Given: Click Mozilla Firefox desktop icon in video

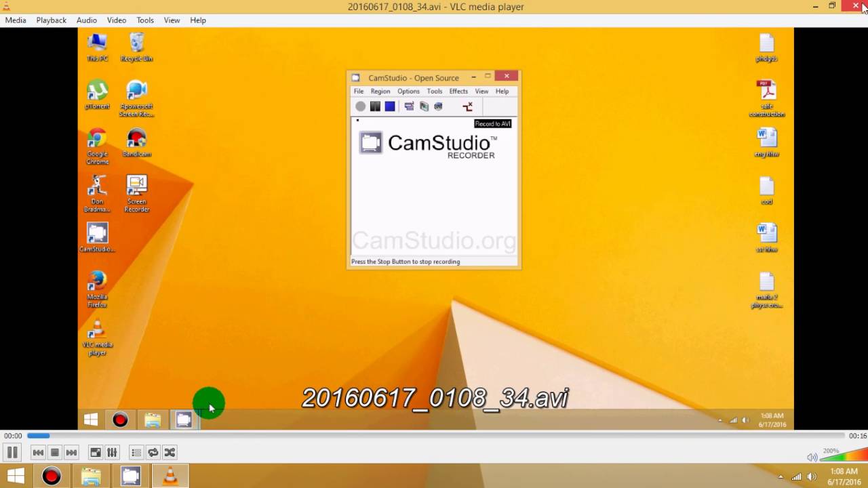Looking at the screenshot, I should point(97,289).
